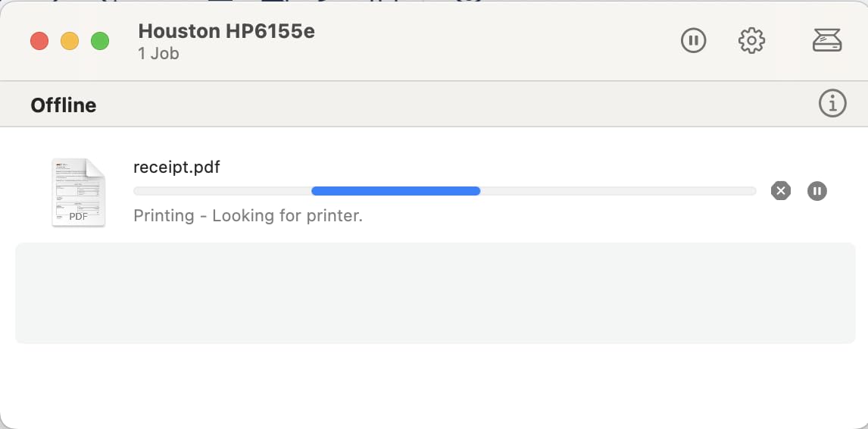Click empty status bar space beside Offline

pos(454,105)
